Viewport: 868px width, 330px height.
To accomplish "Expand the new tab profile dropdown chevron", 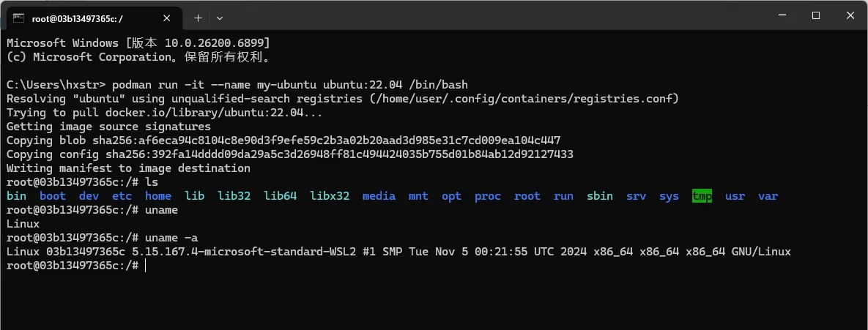I will click(x=220, y=17).
